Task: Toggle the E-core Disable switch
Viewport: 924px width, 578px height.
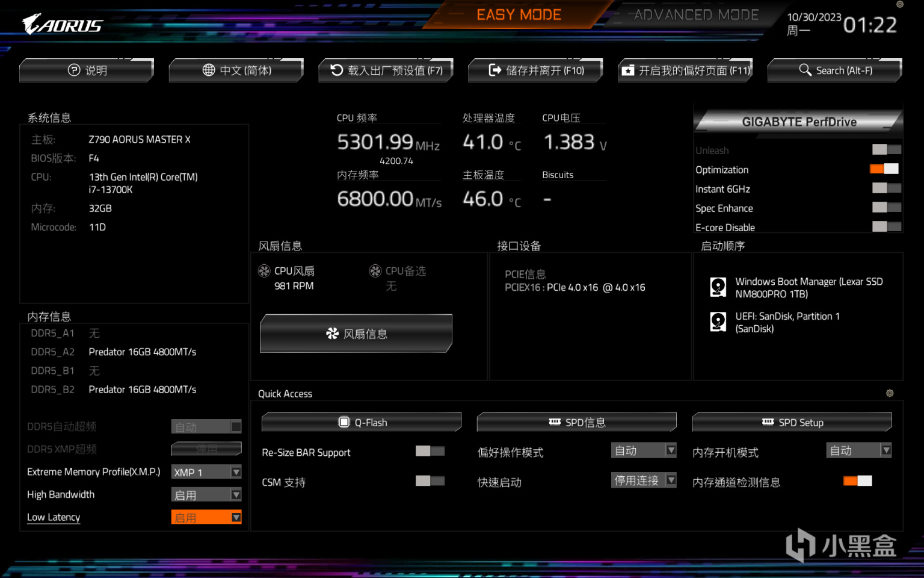Action: tap(887, 226)
